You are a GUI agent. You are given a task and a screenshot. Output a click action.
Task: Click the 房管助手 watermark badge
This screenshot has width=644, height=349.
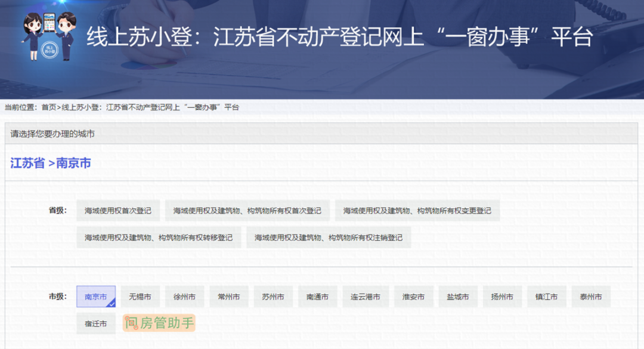(159, 323)
